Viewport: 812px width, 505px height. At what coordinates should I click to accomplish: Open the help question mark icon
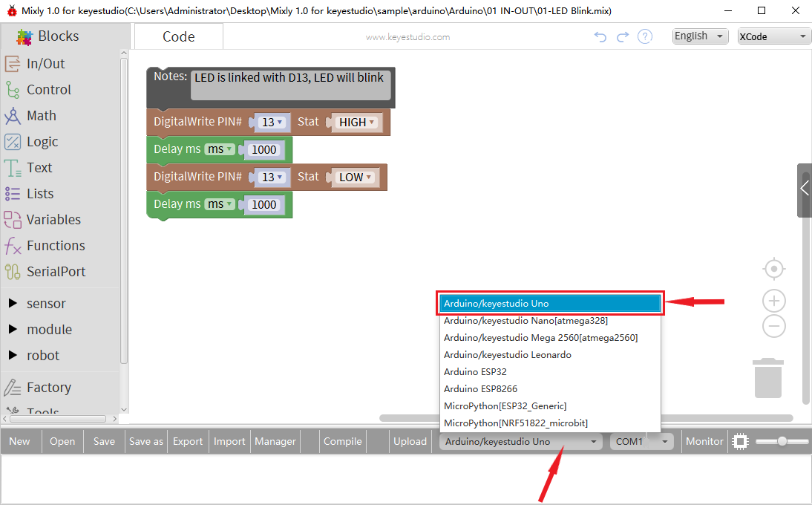(645, 37)
